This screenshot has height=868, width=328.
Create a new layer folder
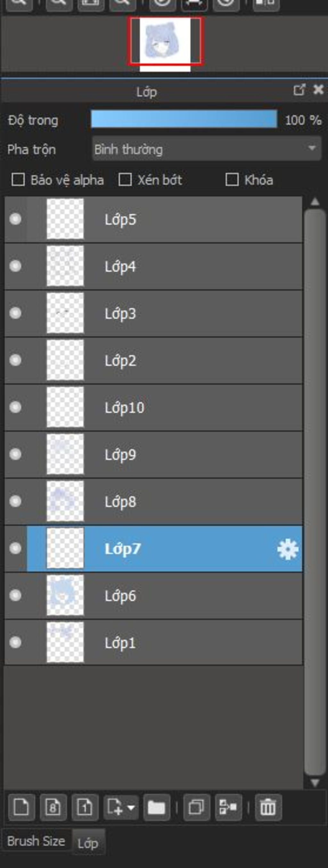click(157, 807)
